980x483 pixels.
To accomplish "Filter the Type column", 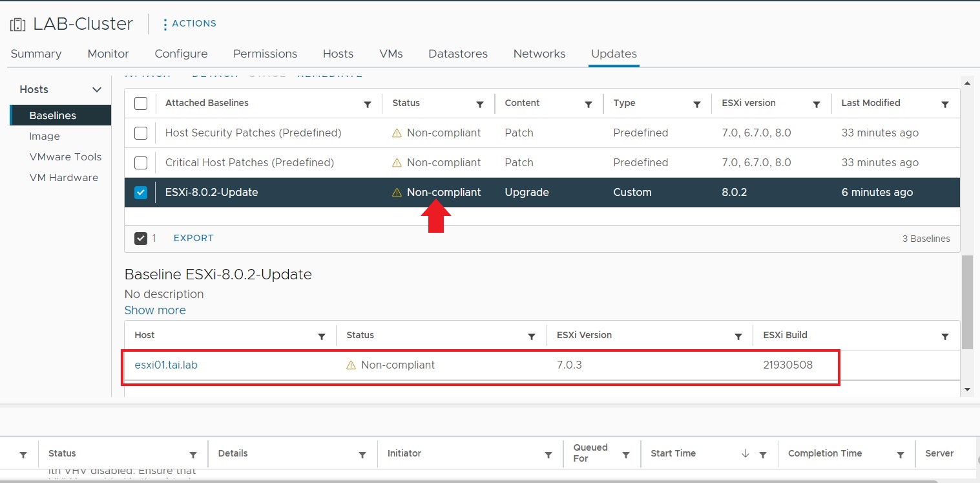I will point(697,104).
